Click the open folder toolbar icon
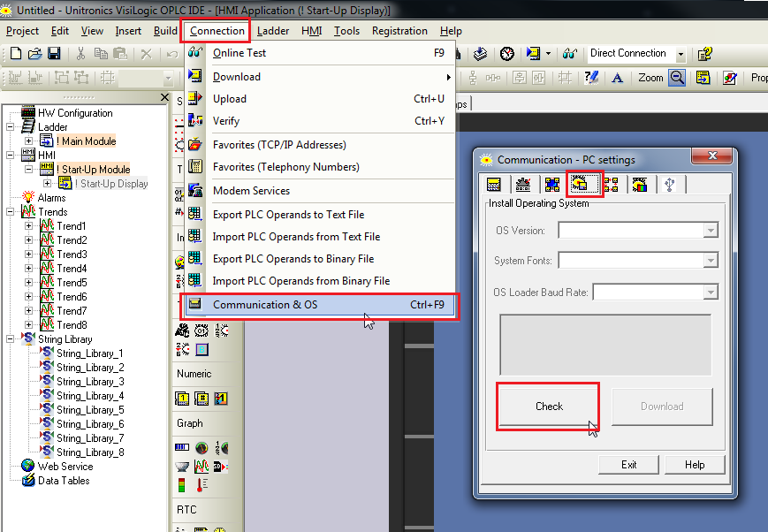Screen dimensions: 768x532 tap(34, 53)
